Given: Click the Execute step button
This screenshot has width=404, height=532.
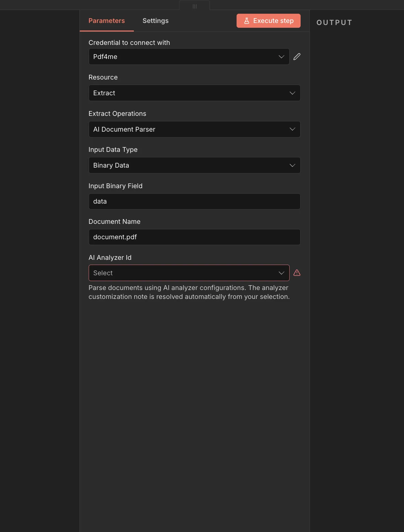Looking at the screenshot, I should tap(268, 21).
